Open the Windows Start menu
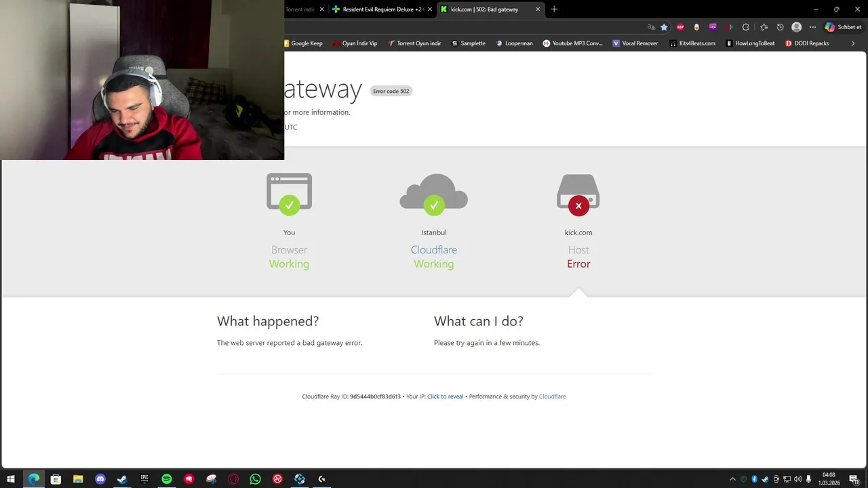Screen dimensions: 868x488 click(x=12, y=479)
